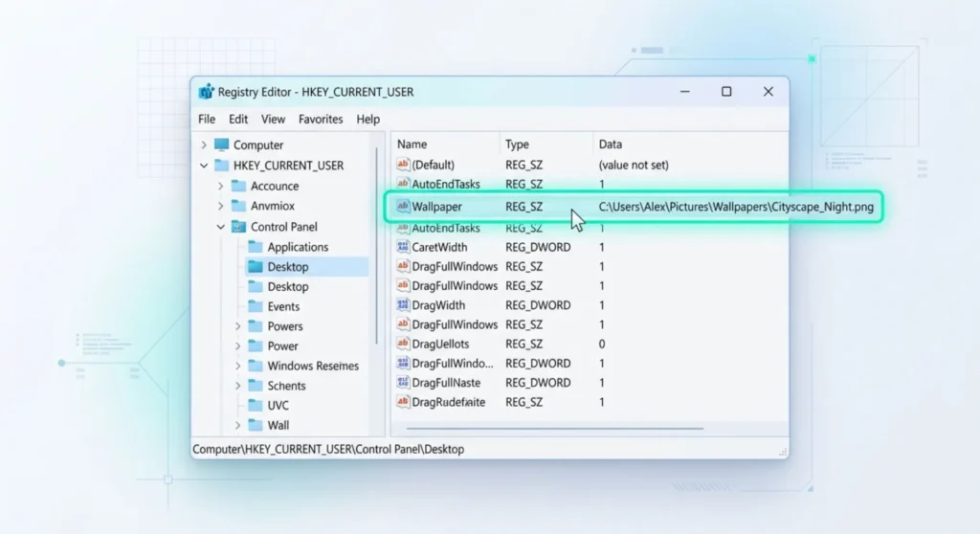This screenshot has width=980, height=534.
Task: Click the Accounce folder icon
Action: point(238,186)
